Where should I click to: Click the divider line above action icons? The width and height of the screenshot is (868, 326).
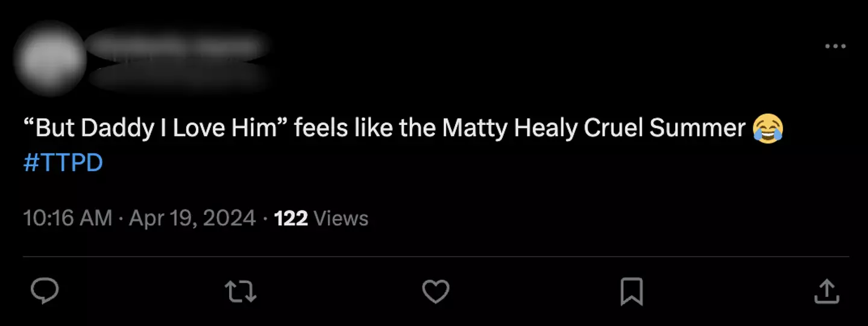435,257
